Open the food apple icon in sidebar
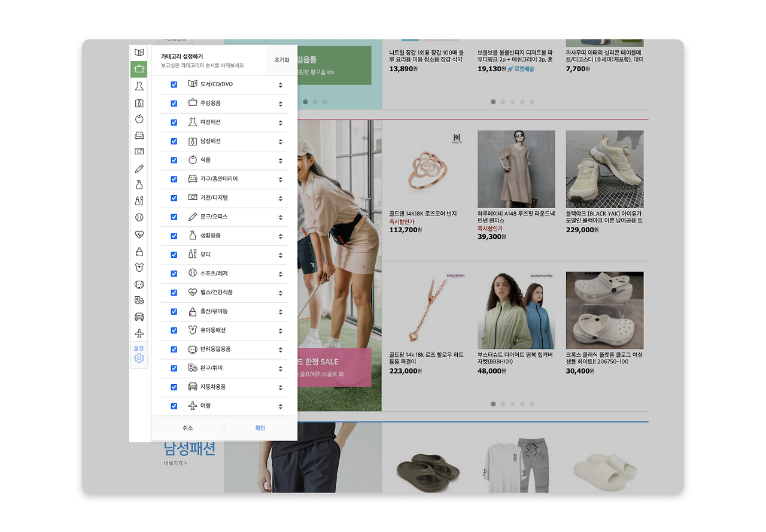Screen dimensions: 766x532 tap(139, 119)
